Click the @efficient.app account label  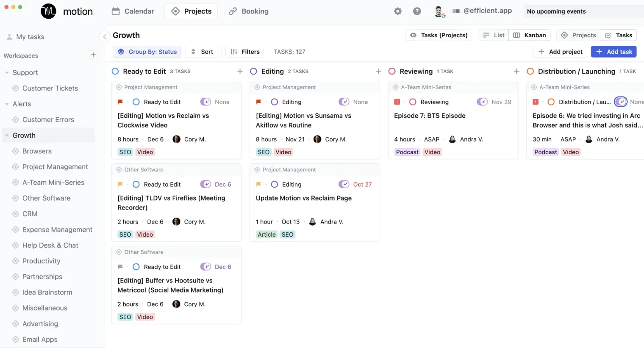(488, 11)
